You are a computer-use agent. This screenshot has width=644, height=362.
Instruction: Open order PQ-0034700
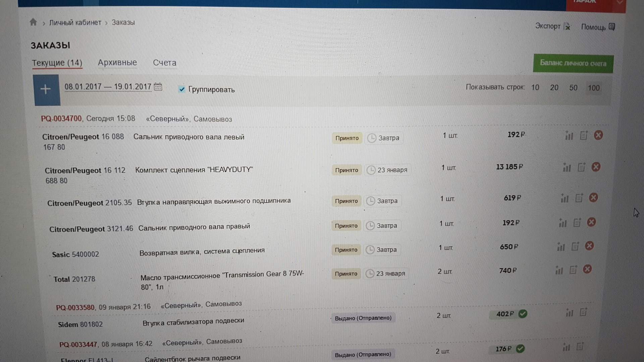click(61, 118)
